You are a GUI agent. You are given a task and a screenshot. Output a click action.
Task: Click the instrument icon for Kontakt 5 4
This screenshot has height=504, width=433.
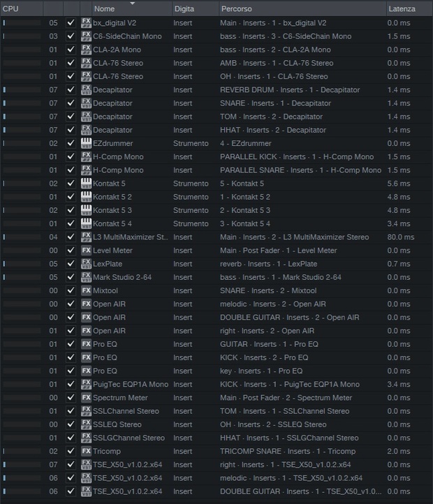pyautogui.click(x=86, y=223)
